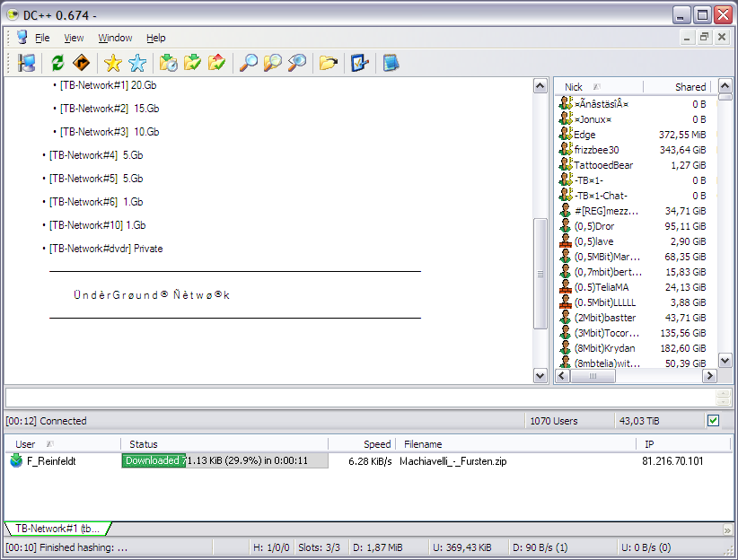Screen dimensions: 738x560
Task: Click the Machiavelli download progress bar
Action: click(x=224, y=461)
